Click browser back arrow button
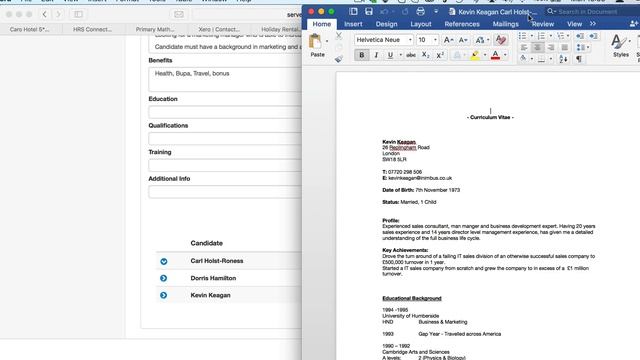This screenshot has width=640, height=360. click(x=44, y=15)
